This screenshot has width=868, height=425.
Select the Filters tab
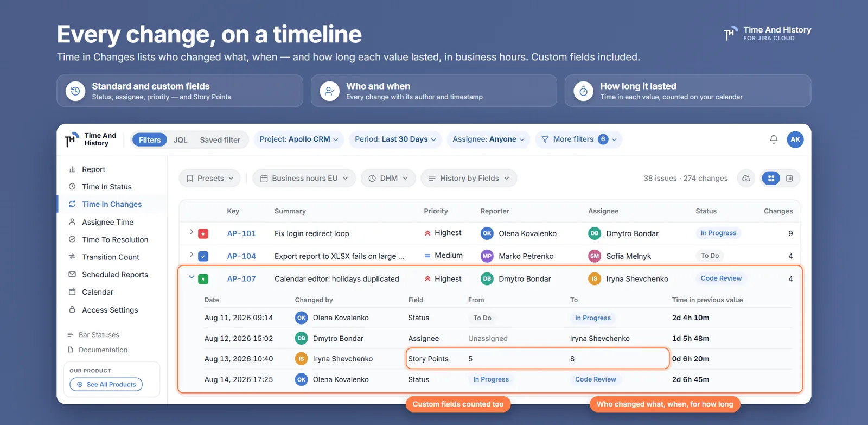150,139
